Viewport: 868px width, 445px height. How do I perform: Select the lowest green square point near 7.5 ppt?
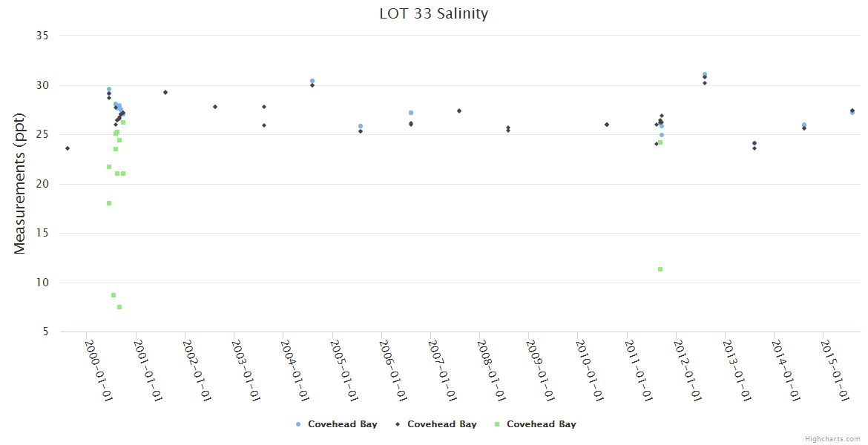tap(119, 307)
